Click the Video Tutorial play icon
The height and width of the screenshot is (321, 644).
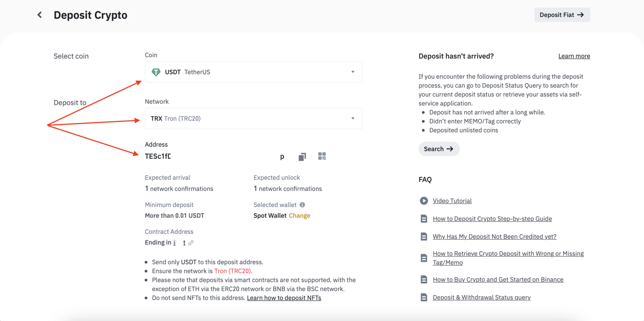coord(424,201)
